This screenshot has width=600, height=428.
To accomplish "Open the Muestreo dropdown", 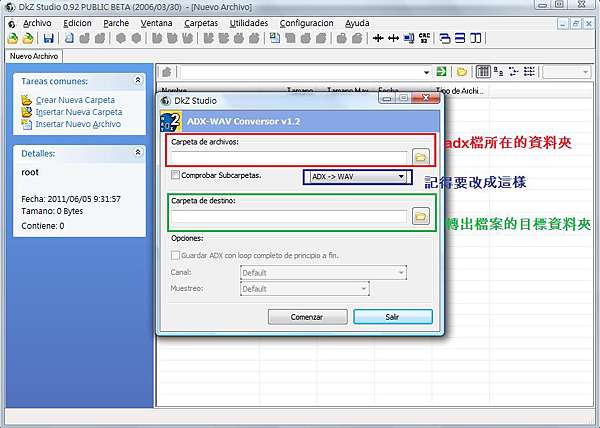I will [305, 289].
